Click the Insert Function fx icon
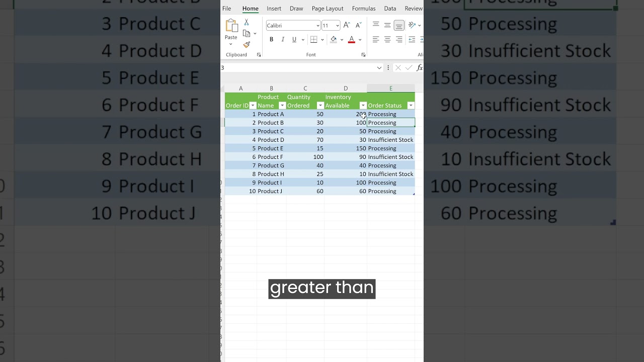The width and height of the screenshot is (644, 362). click(420, 68)
